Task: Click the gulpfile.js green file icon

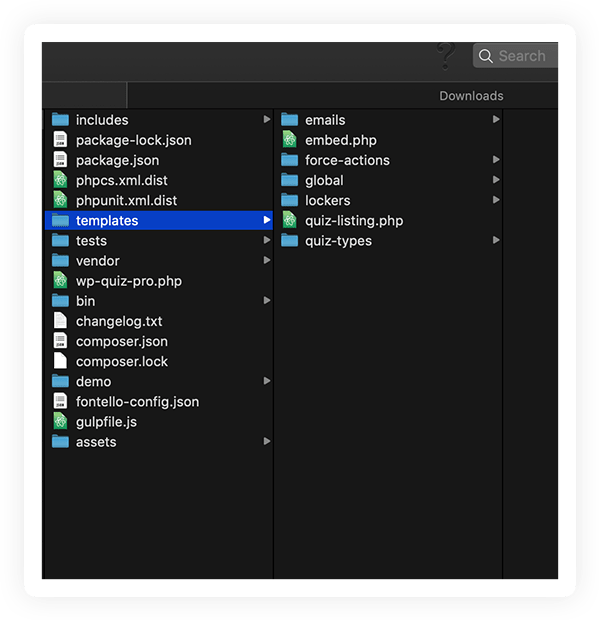Action: [60, 422]
